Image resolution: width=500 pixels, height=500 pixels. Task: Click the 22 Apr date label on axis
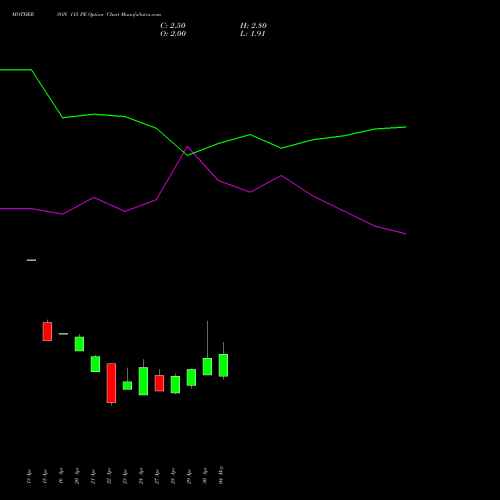click(109, 476)
